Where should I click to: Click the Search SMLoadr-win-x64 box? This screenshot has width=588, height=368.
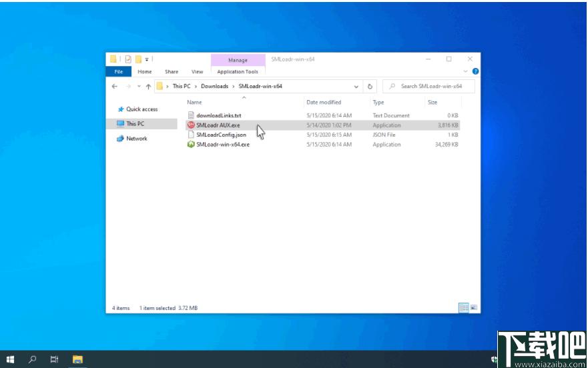tap(428, 86)
